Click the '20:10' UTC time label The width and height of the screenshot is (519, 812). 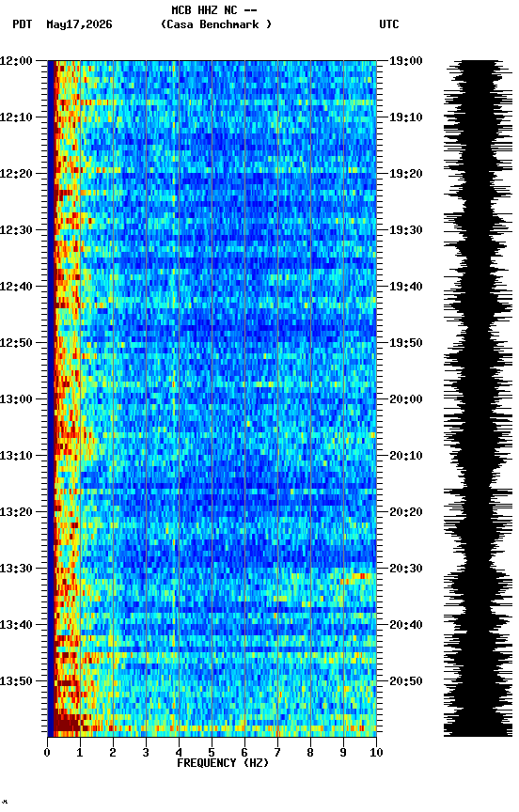point(406,456)
